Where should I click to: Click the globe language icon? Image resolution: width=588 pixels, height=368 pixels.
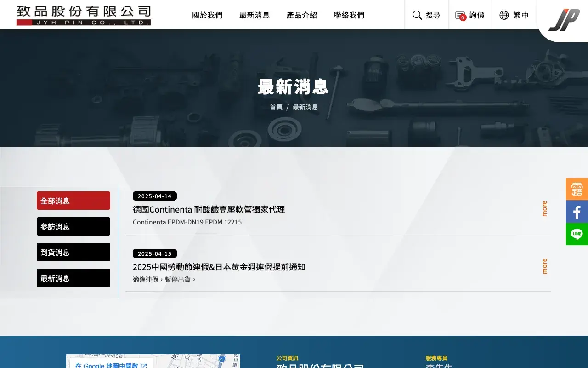504,15
